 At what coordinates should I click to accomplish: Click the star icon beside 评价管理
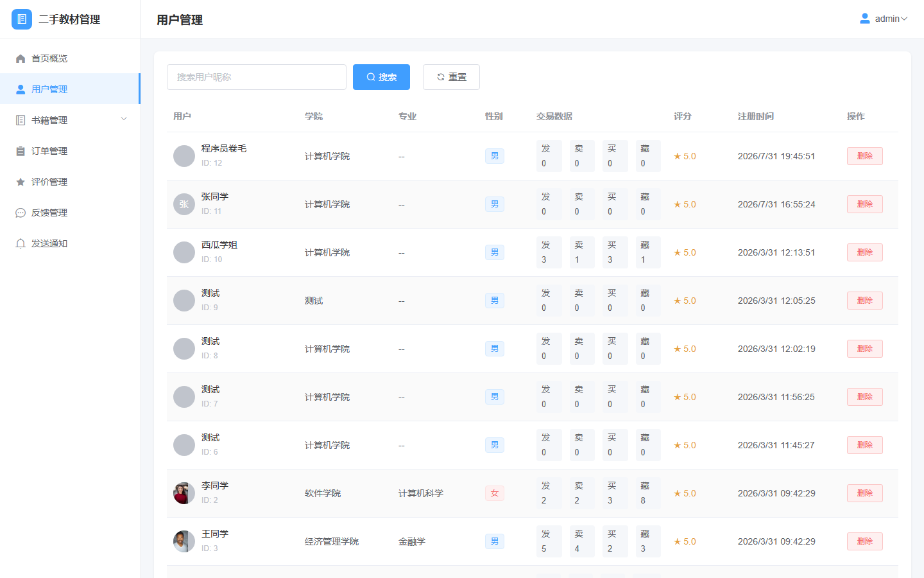pyautogui.click(x=21, y=182)
